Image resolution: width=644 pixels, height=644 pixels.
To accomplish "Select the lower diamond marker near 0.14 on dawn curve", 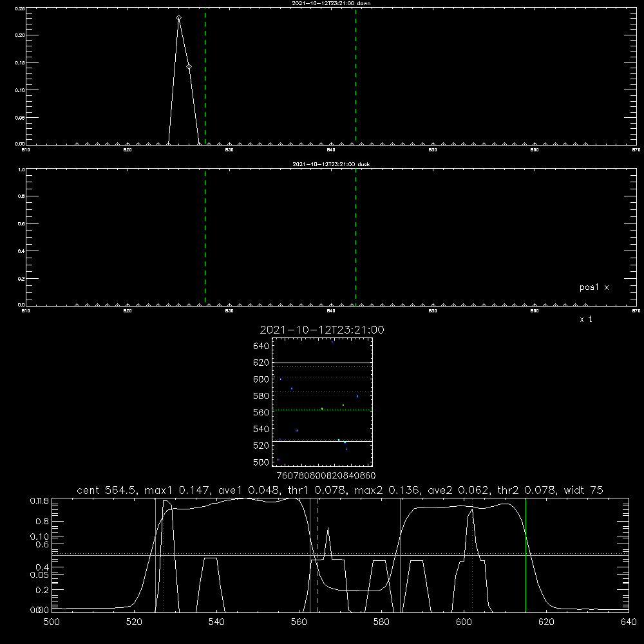I will (189, 66).
